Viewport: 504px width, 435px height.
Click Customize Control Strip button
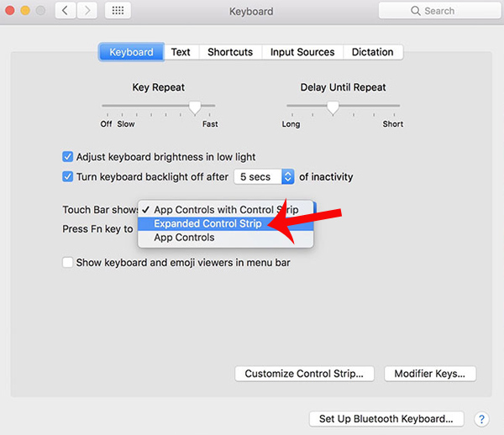click(x=304, y=374)
